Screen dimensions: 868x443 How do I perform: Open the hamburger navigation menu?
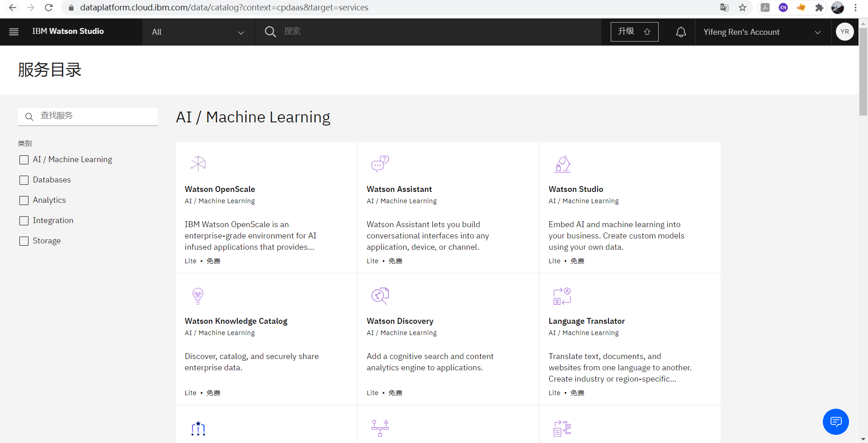[x=14, y=32]
